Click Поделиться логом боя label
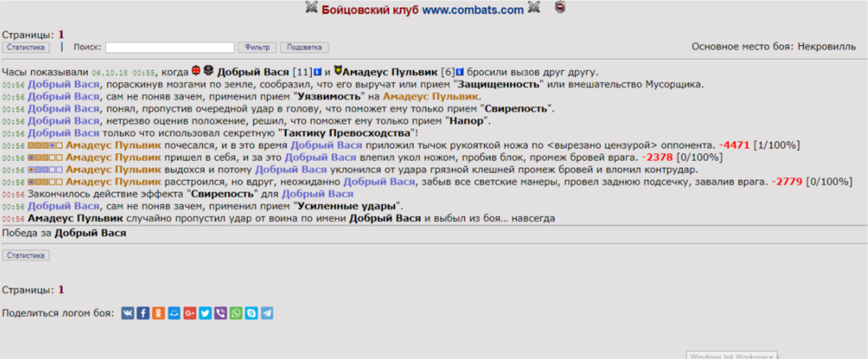The image size is (868, 359). [x=58, y=313]
